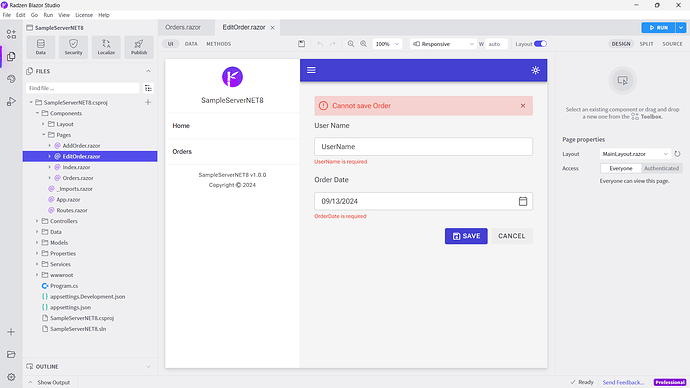Open the MainLayout.razor layout dropdown
The width and height of the screenshot is (690, 388).
point(635,154)
